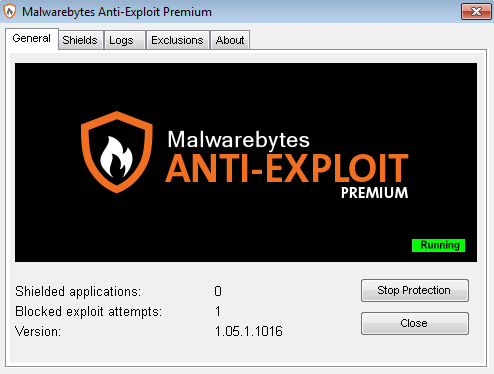This screenshot has width=494, height=374.
Task: Click the Blocked exploit attempts count
Action: 218,311
